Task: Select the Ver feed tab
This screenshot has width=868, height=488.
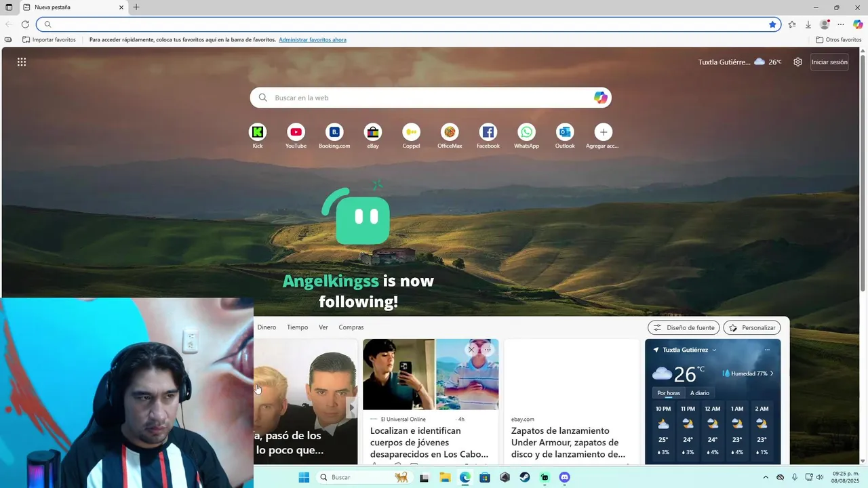Action: 323,327
